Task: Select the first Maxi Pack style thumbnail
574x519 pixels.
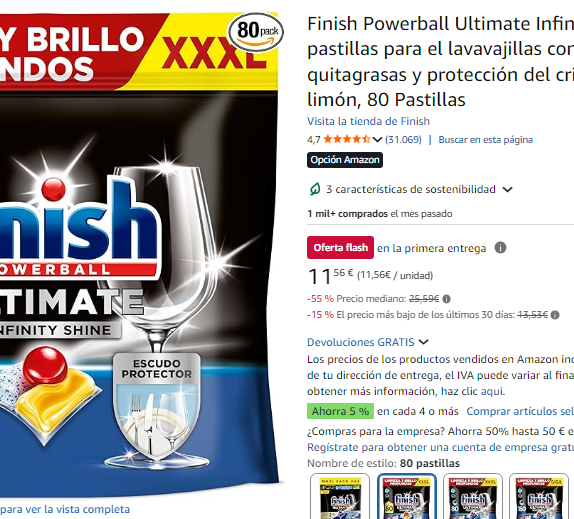Action: coord(340,496)
